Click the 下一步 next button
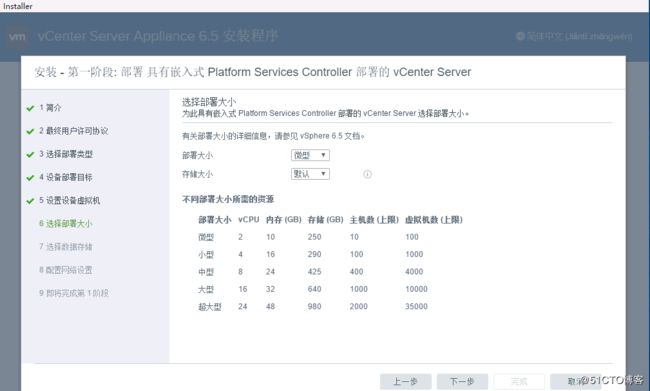This screenshot has height=391, width=650. [462, 381]
